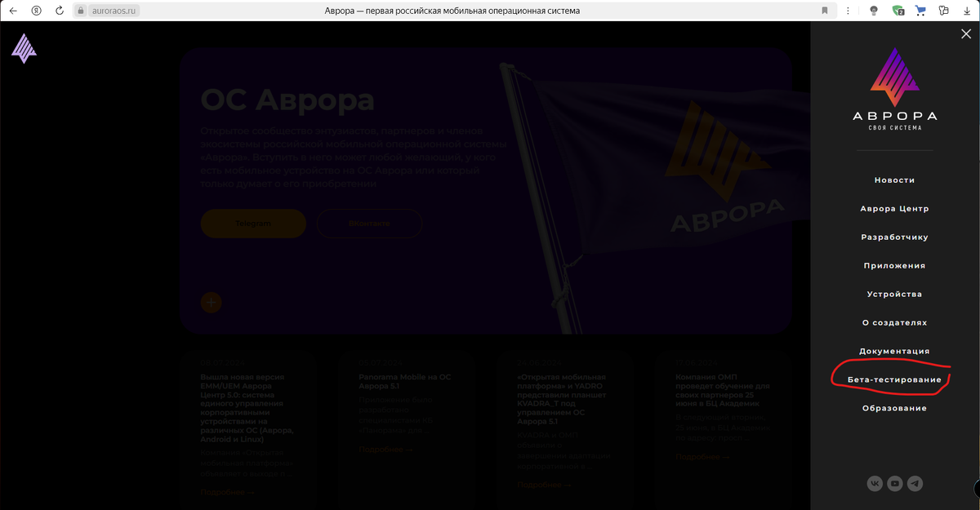This screenshot has height=510, width=980.
Task: Open the Компания ОМП проведет обучение headline
Action: pyautogui.click(x=722, y=390)
